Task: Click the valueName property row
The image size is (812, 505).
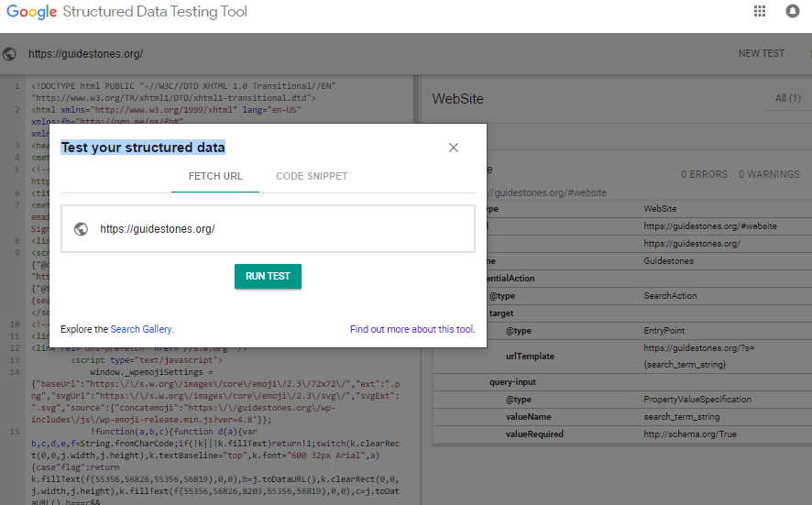Action: pyautogui.click(x=623, y=417)
